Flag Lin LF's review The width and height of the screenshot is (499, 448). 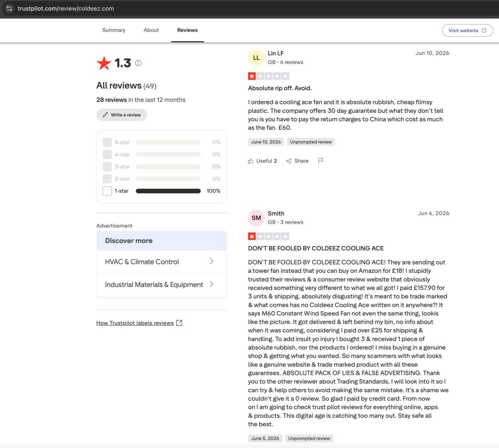(x=321, y=161)
